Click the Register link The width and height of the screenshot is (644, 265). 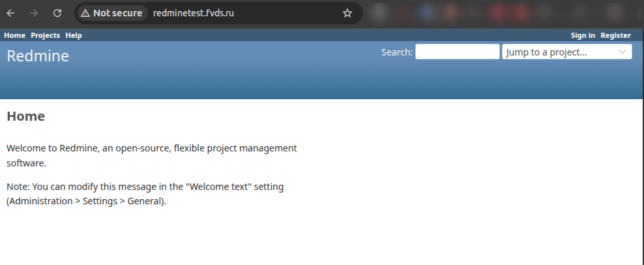click(615, 35)
